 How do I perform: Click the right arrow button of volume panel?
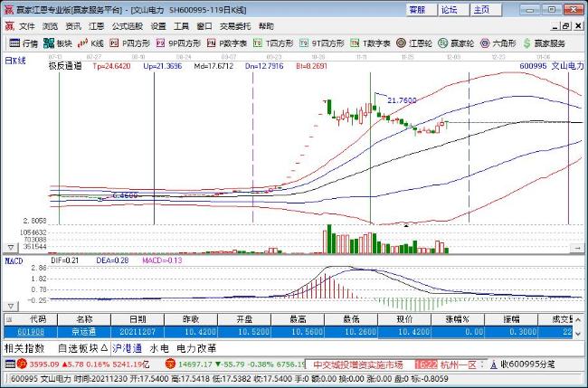(577, 248)
